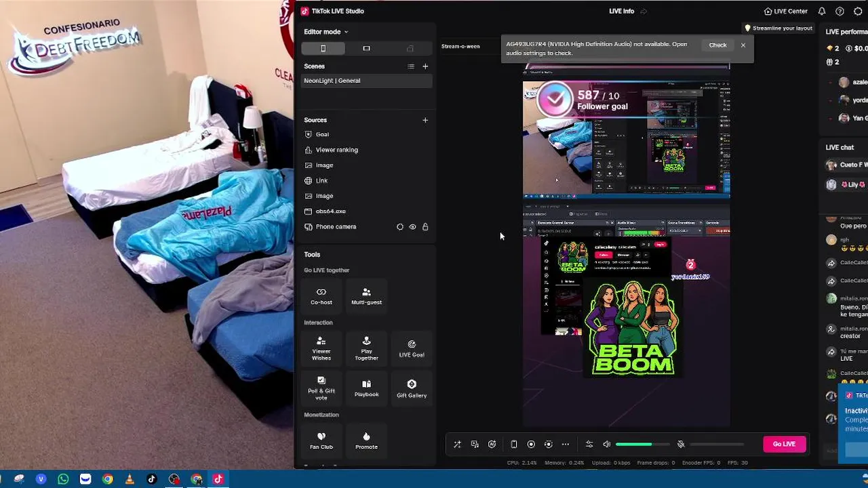
Task: Click the Go LIVE button
Action: (784, 444)
